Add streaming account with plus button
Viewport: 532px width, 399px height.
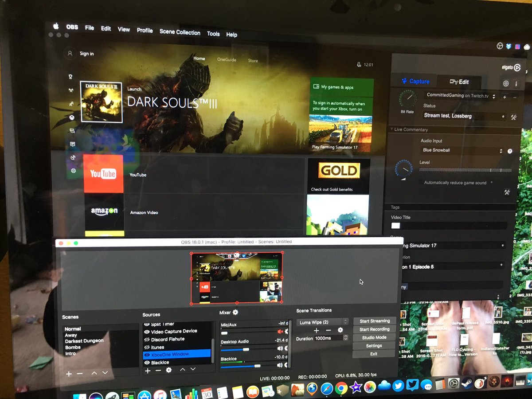(505, 97)
